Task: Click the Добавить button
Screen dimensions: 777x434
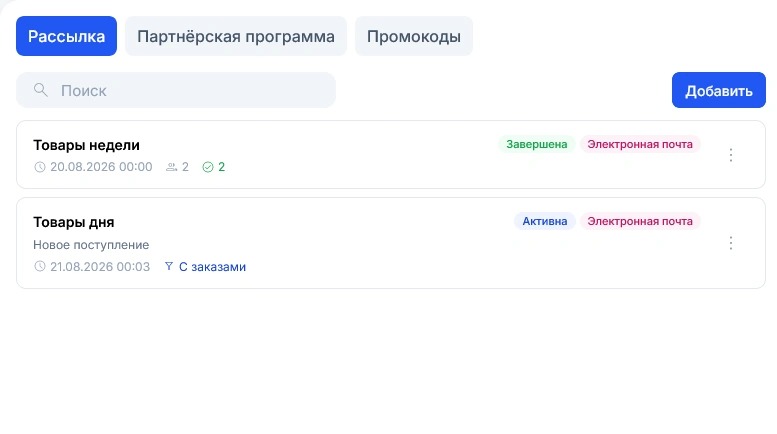Action: [719, 90]
